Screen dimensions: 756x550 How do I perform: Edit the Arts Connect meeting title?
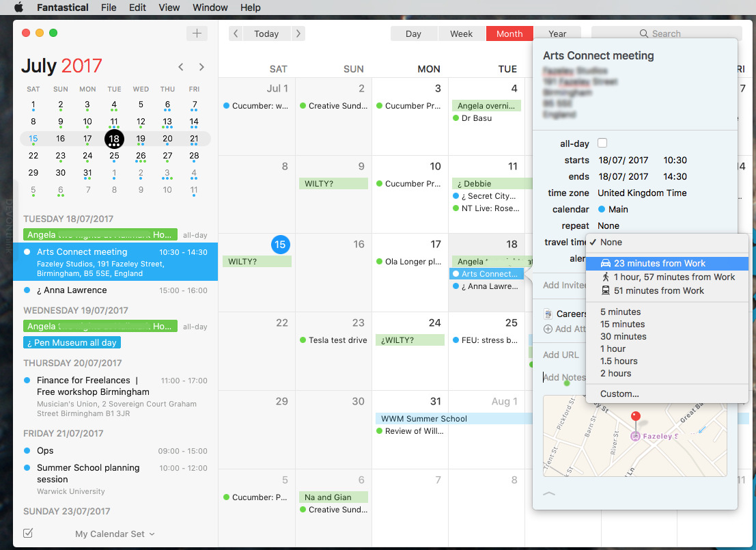pyautogui.click(x=598, y=56)
